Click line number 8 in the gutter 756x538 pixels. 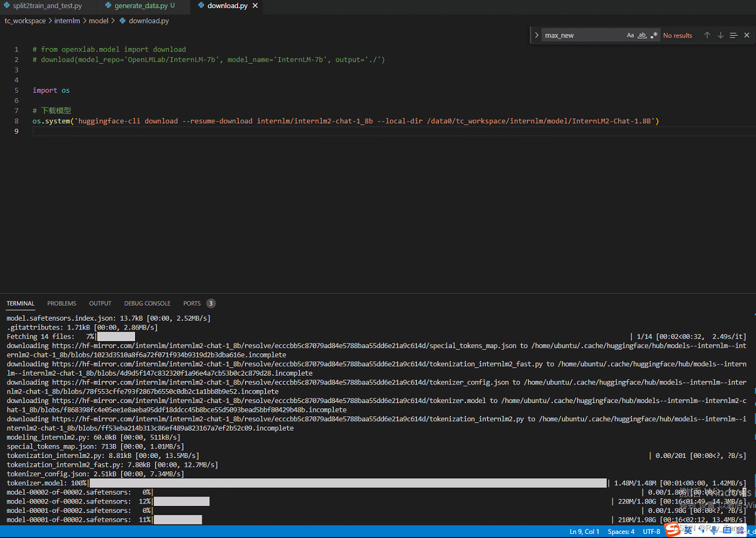click(x=17, y=121)
